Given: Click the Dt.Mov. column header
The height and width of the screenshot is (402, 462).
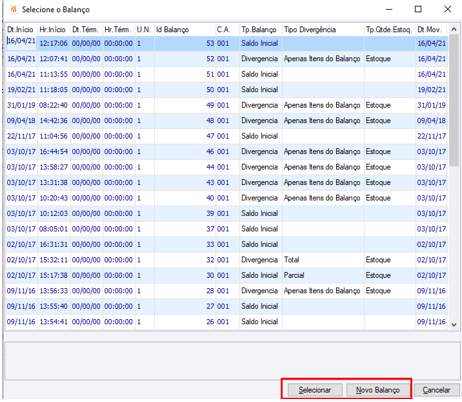Looking at the screenshot, I should [x=431, y=30].
